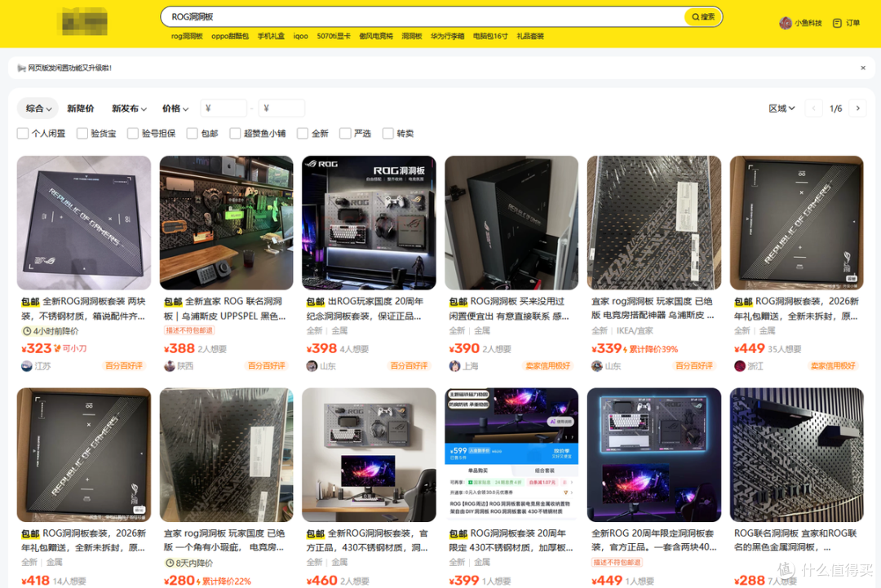Image resolution: width=881 pixels, height=588 pixels.
Task: Check the 验号担保 filter checkbox
Action: (133, 133)
